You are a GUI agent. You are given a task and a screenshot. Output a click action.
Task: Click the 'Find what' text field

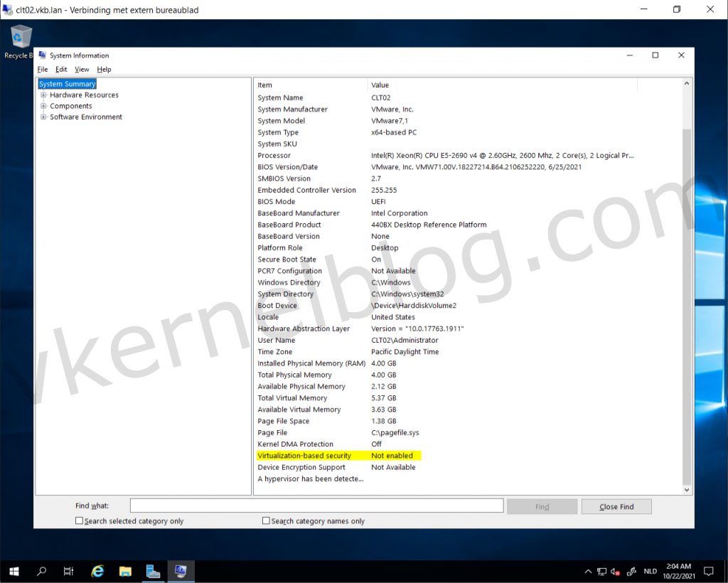316,506
